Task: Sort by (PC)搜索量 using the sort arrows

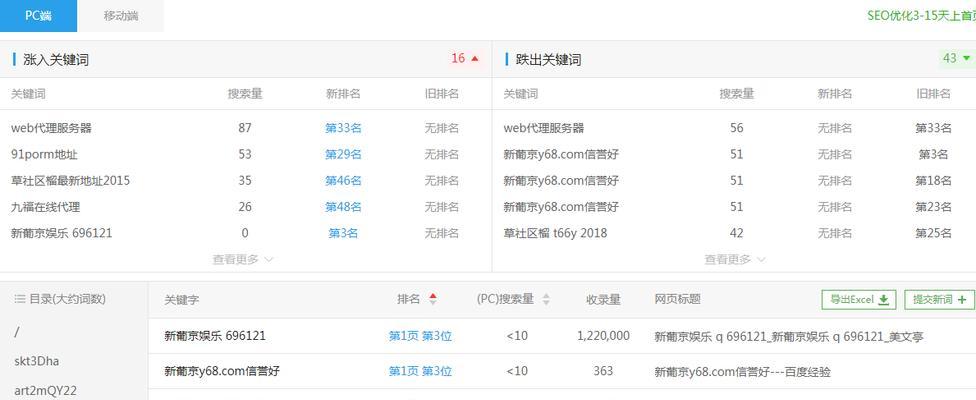Action: (x=546, y=299)
